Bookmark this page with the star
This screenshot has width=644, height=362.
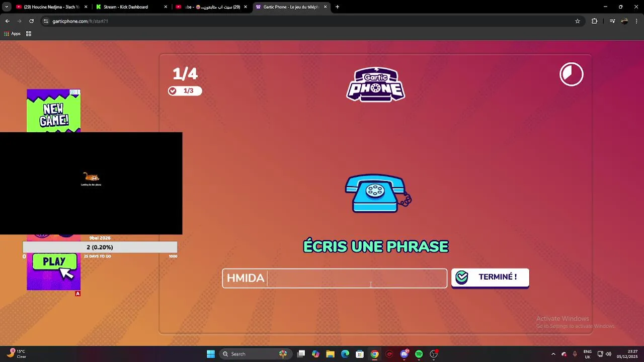[x=578, y=21]
